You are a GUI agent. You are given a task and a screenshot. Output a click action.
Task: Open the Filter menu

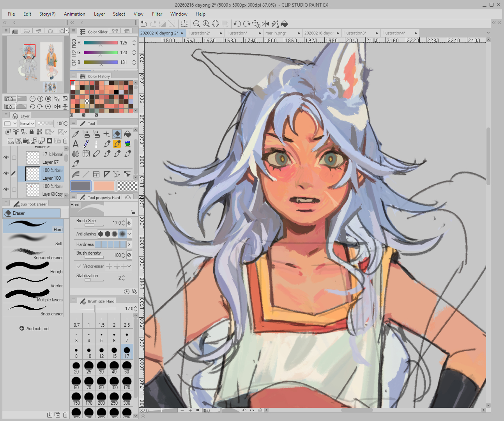(157, 14)
